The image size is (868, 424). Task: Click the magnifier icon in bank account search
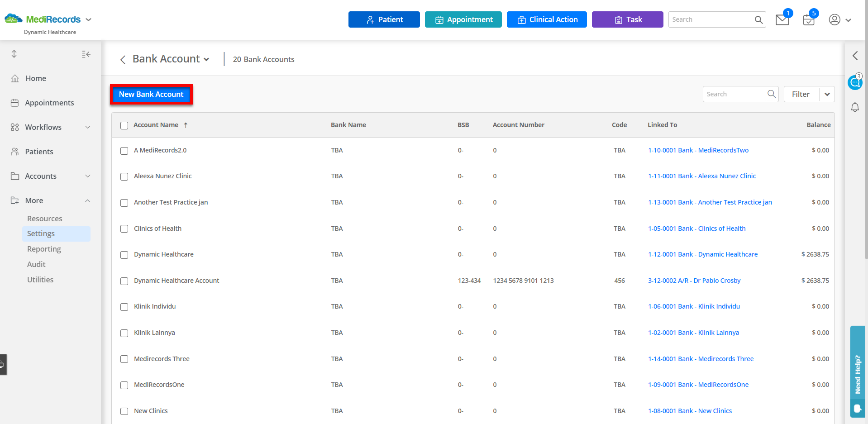point(771,94)
